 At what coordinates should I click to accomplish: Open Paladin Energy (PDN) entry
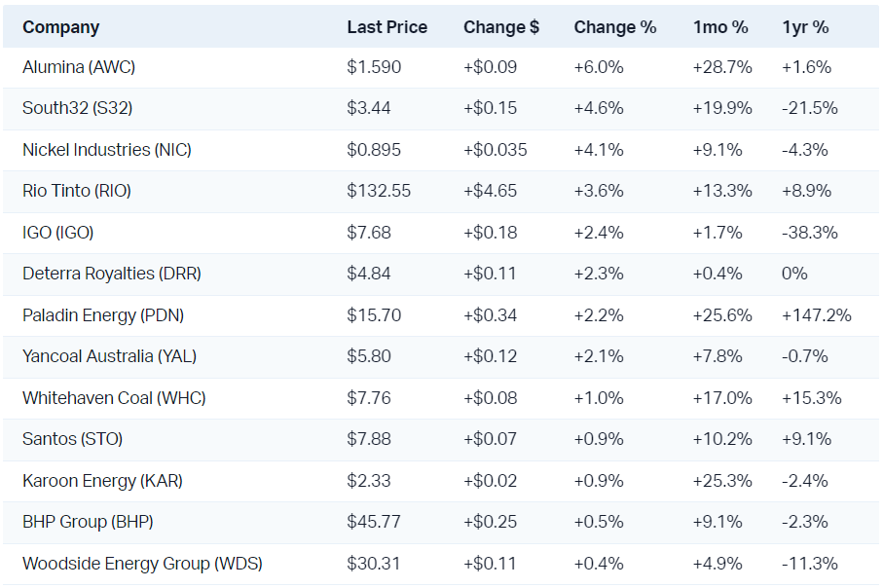tap(103, 315)
